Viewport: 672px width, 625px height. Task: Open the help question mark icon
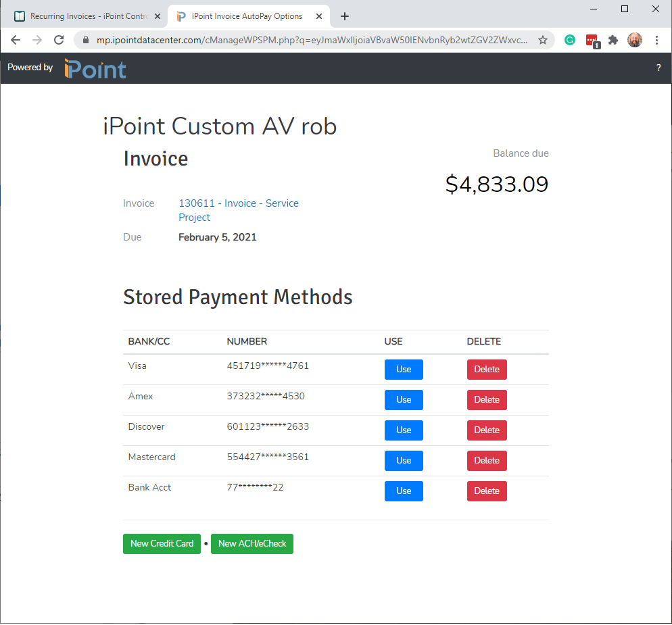658,68
